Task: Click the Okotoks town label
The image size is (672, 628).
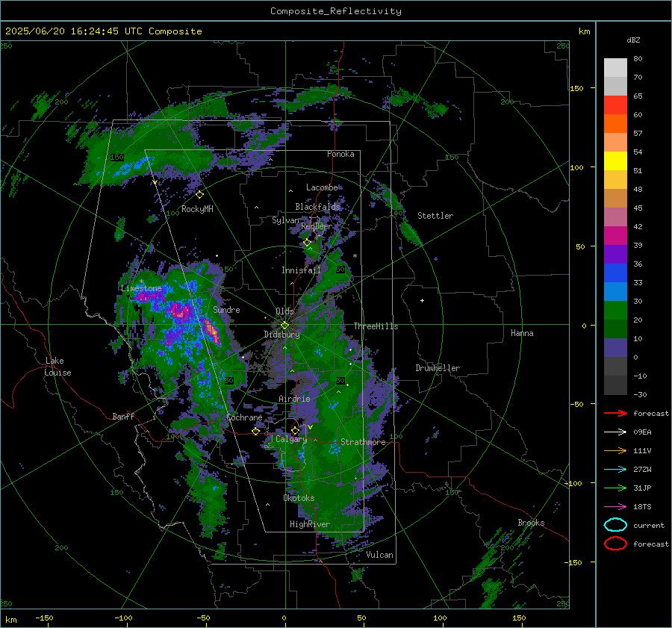Action: pyautogui.click(x=299, y=498)
